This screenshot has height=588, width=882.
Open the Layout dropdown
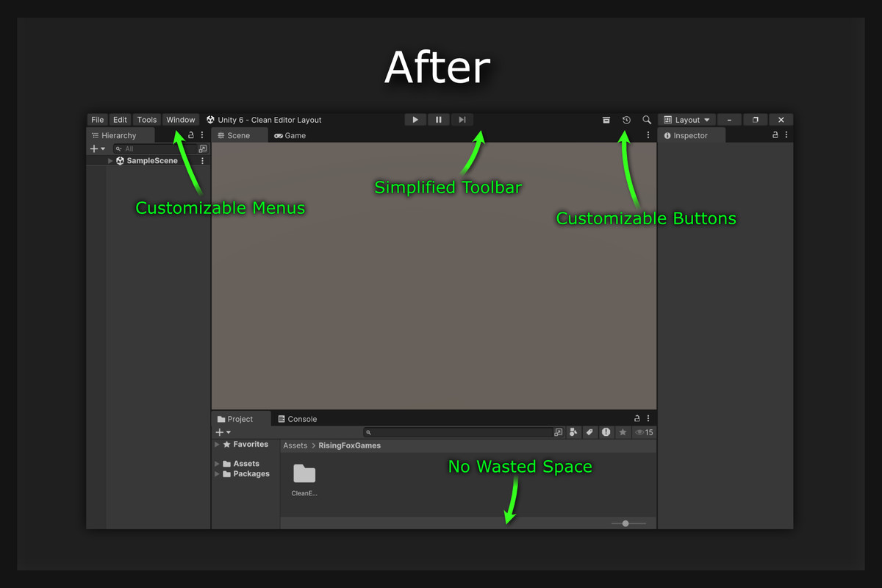click(x=686, y=119)
